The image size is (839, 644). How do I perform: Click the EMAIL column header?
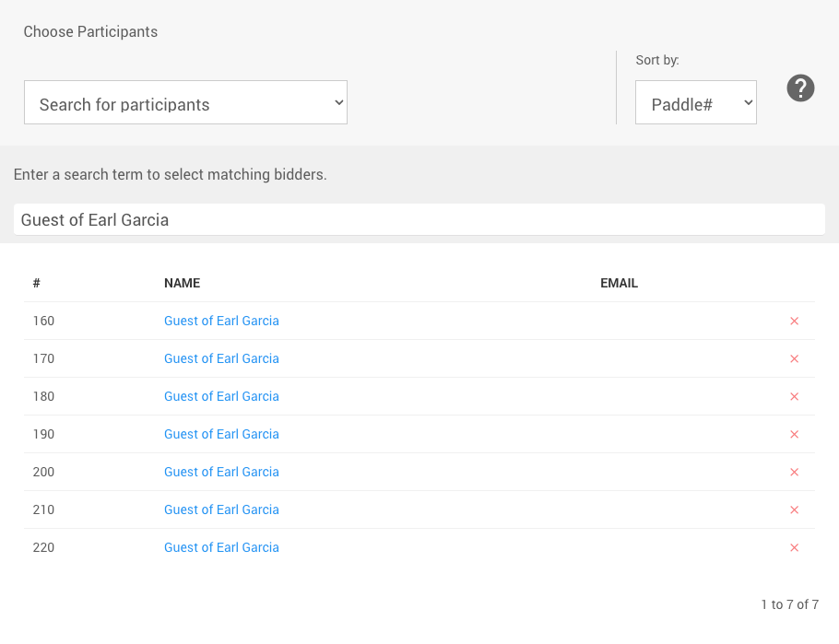click(619, 283)
